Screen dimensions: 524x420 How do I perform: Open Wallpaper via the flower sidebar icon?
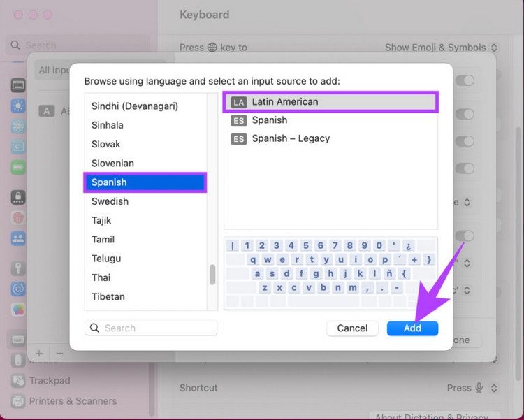(x=18, y=126)
